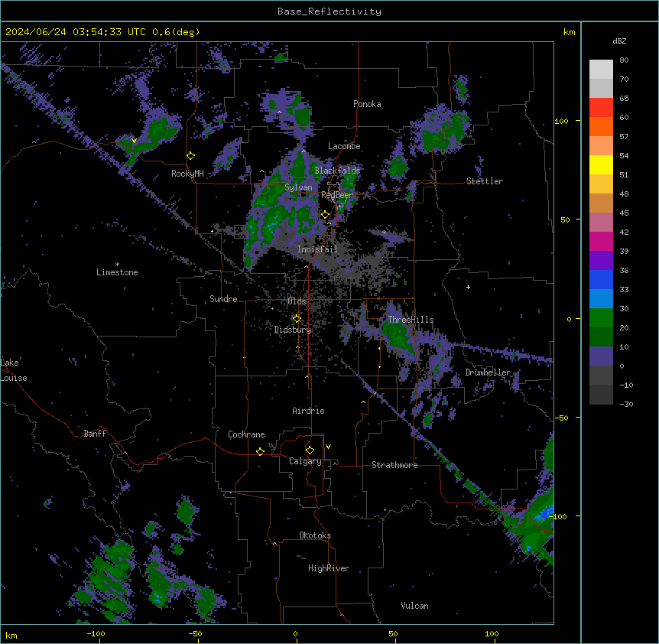Select the red 65 dBZ legend color
The height and width of the screenshot is (644, 659).
601,108
